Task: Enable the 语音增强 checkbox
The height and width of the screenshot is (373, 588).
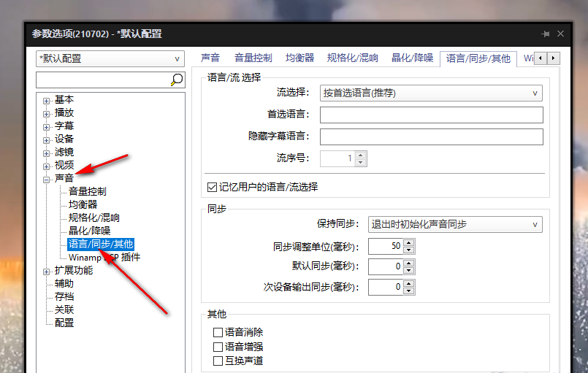Action: tap(218, 347)
